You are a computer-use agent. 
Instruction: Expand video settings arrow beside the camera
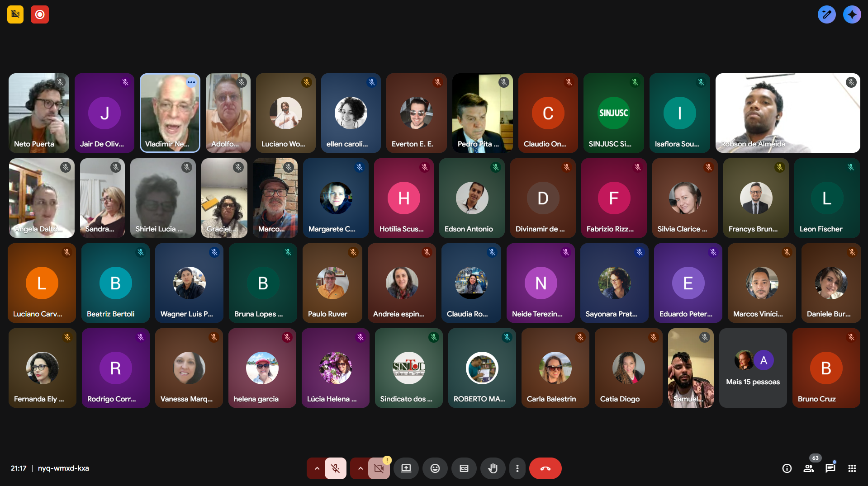360,468
